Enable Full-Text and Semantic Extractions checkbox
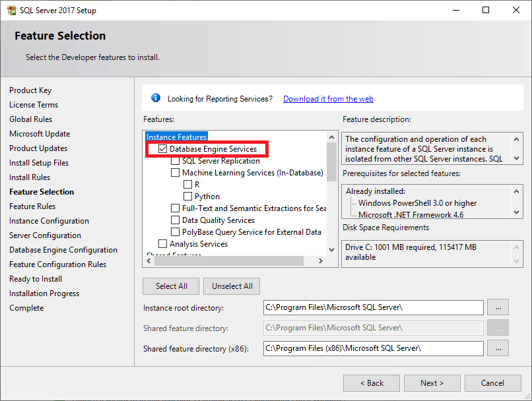The height and width of the screenshot is (401, 532). pos(175,208)
